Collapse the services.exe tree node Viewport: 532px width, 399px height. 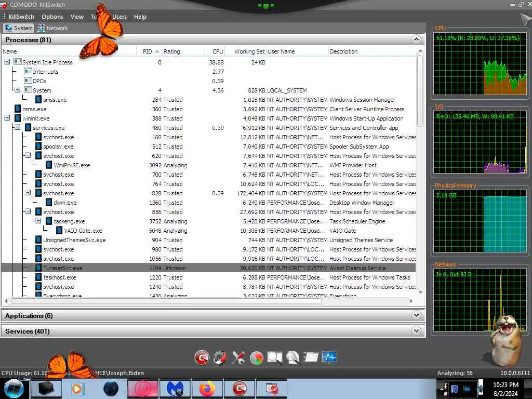pos(17,128)
